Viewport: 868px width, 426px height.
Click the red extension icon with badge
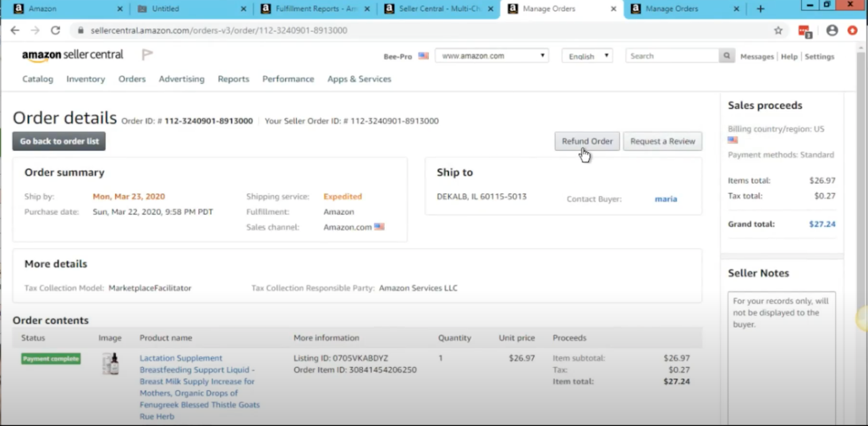pyautogui.click(x=805, y=31)
